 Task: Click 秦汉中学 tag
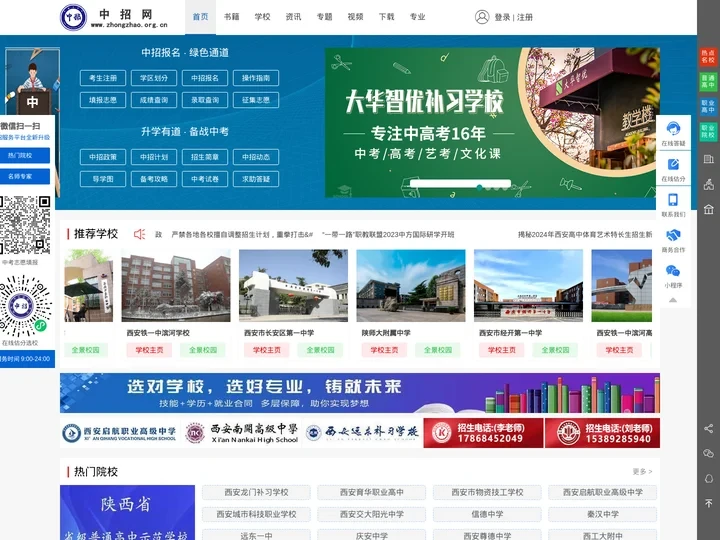point(602,514)
